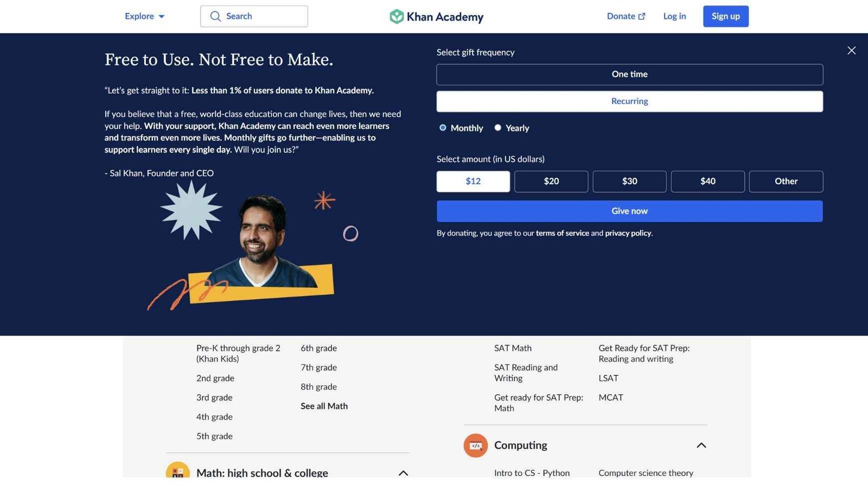Click the Donate external link icon
The width and height of the screenshot is (868, 496).
point(642,16)
